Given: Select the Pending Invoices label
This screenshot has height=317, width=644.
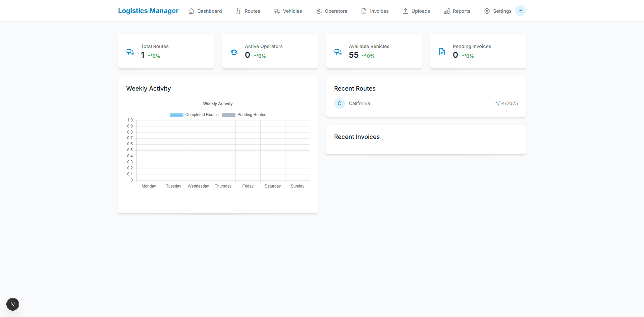Looking at the screenshot, I should click(x=472, y=46).
